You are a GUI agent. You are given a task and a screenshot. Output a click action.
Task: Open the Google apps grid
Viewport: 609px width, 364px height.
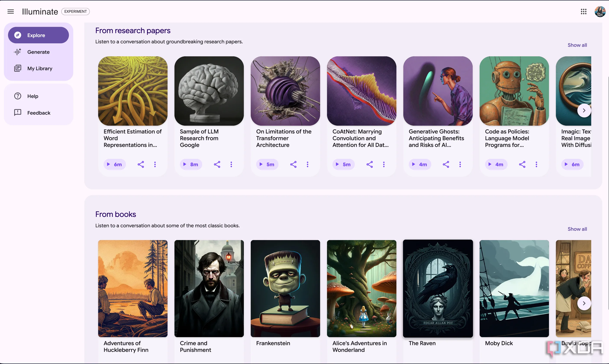tap(583, 11)
